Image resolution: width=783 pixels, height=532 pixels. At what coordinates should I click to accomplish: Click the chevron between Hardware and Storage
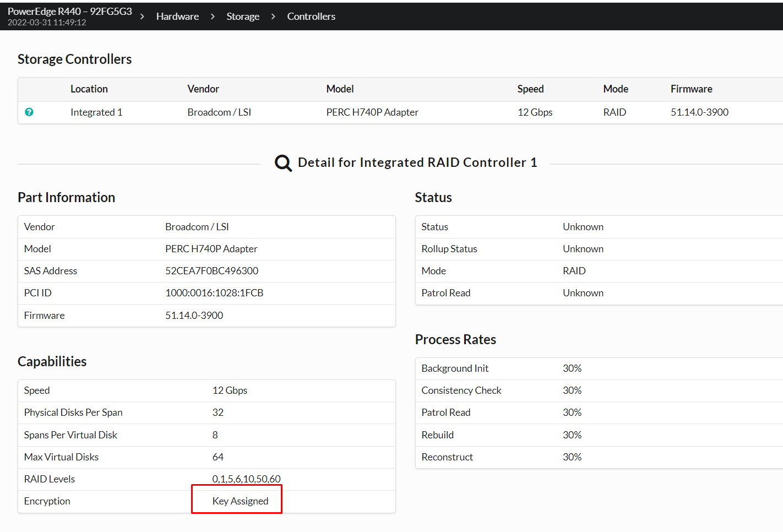(x=213, y=17)
